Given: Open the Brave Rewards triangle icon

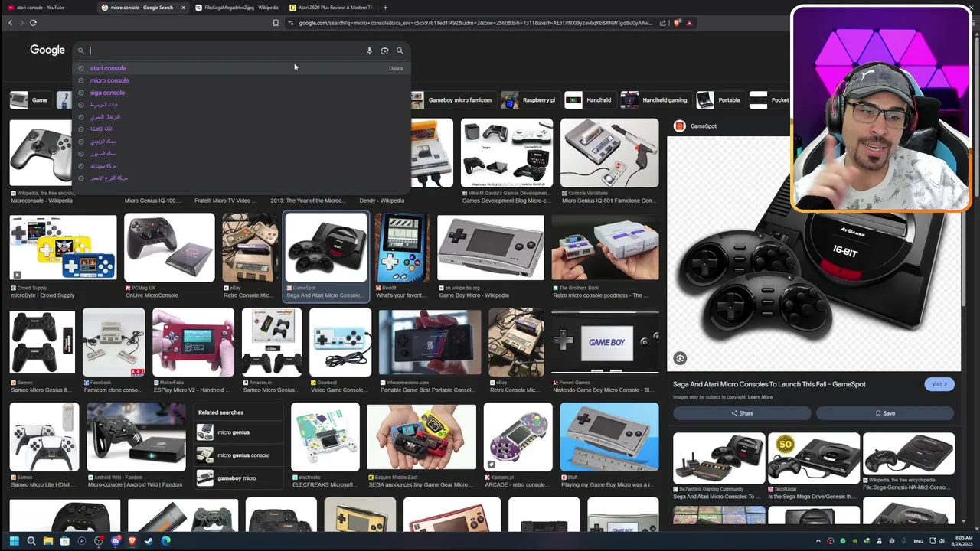Looking at the screenshot, I should pyautogui.click(x=689, y=23).
